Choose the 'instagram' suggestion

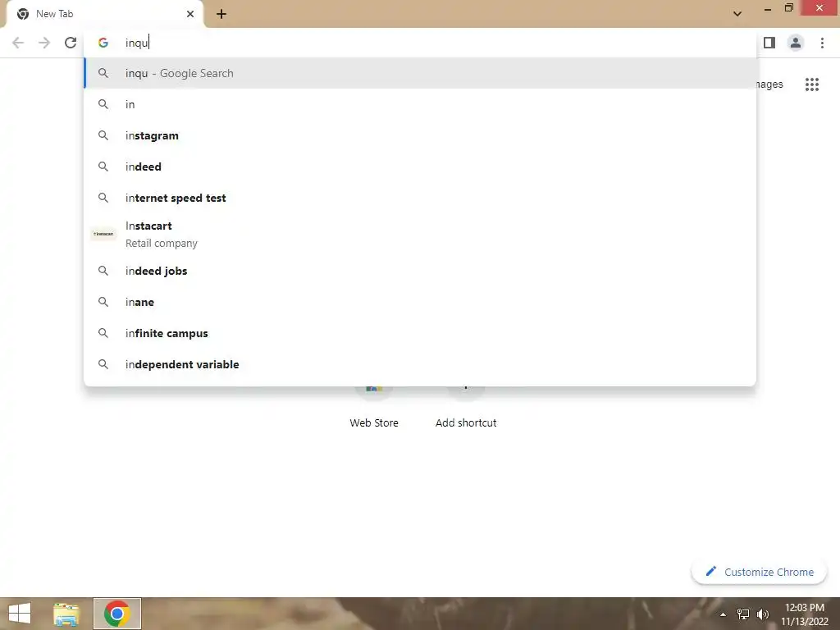420,135
